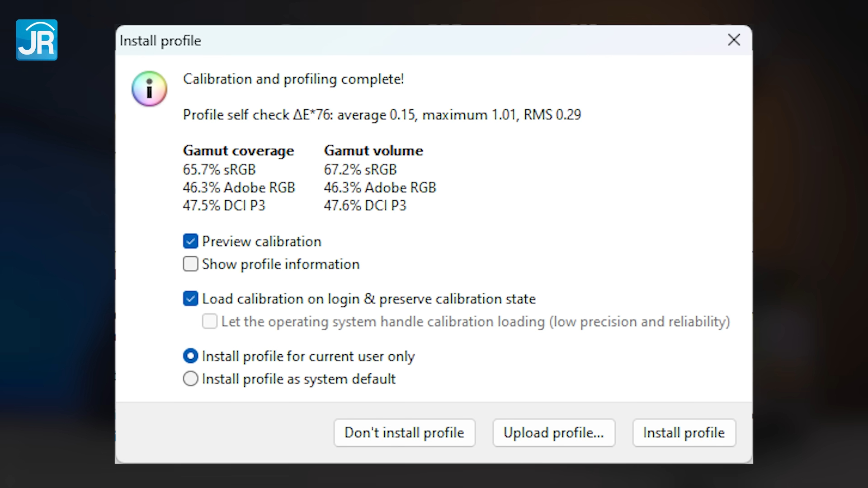The width and height of the screenshot is (868, 488).
Task: Select "Install profile for current user only"
Action: pos(190,356)
